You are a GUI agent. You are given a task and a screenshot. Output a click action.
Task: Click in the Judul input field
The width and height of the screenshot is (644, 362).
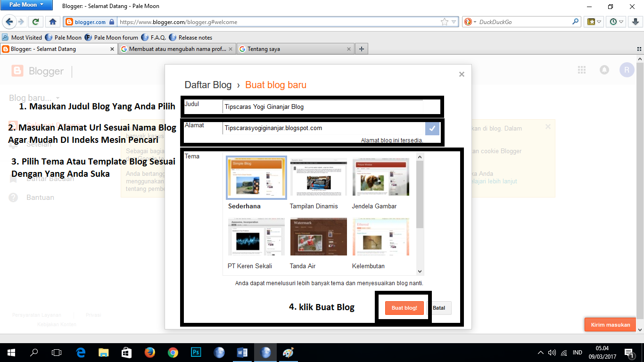(322, 107)
